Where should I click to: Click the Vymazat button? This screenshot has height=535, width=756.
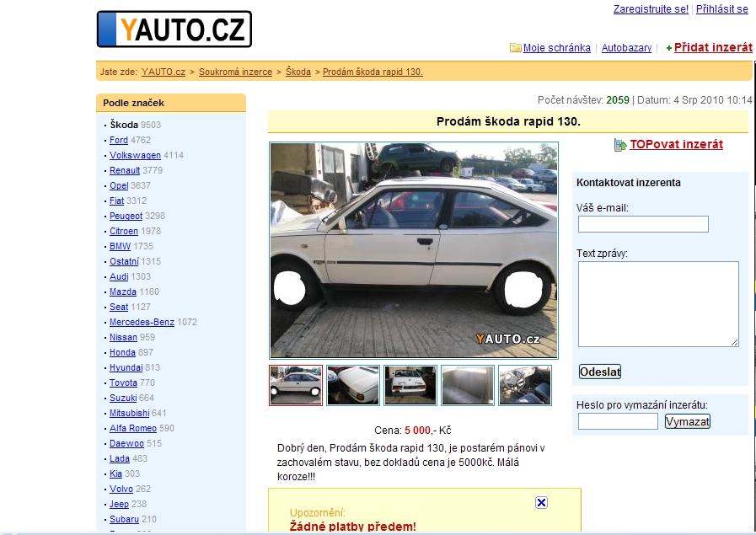688,422
